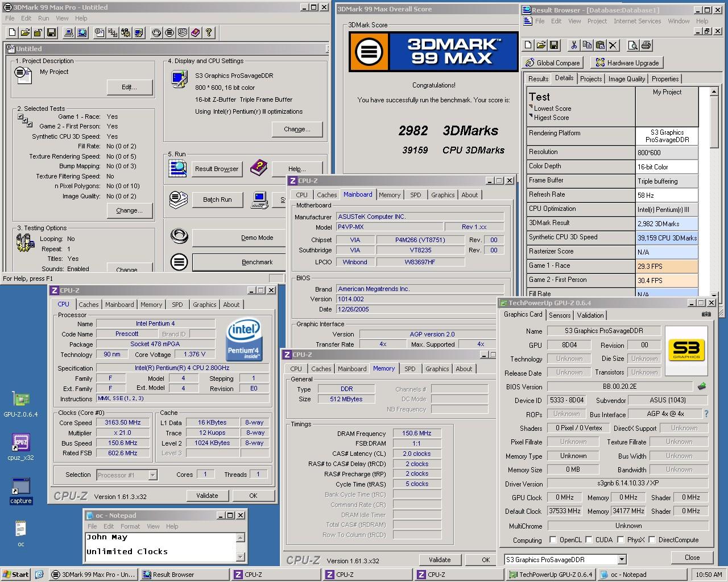This screenshot has width=728, height=582.
Task: Click Edit... button in Project Description
Action: [130, 87]
